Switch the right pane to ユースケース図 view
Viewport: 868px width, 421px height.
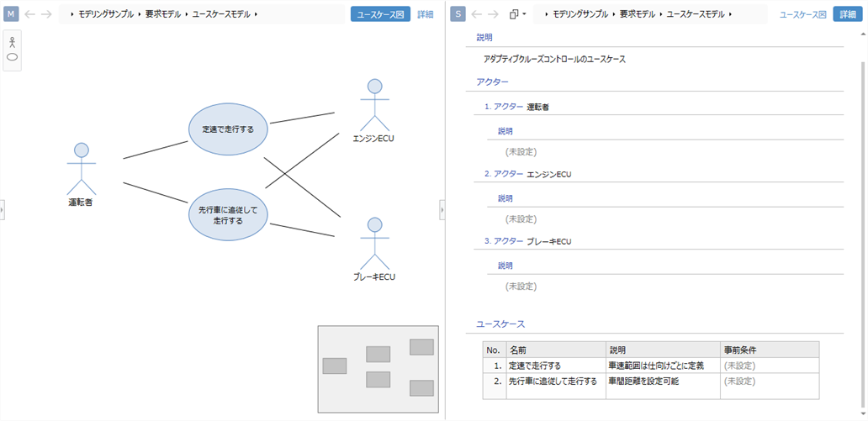click(x=802, y=14)
